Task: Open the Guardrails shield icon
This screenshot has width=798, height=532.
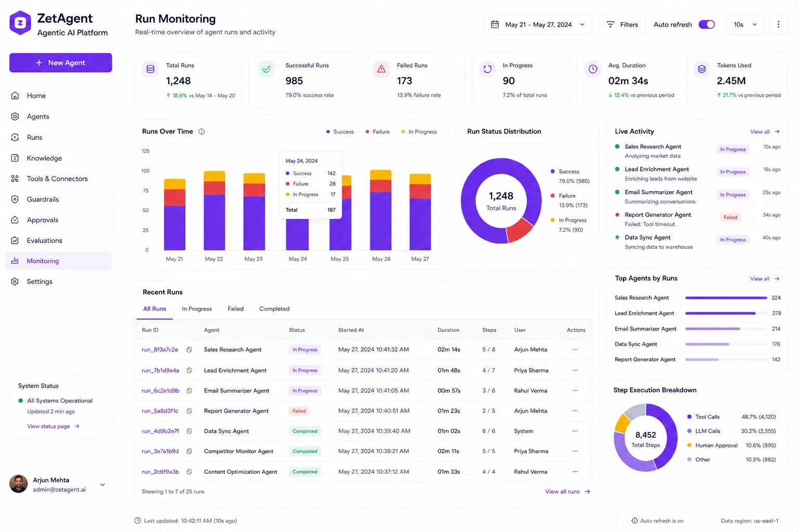Action: point(15,199)
